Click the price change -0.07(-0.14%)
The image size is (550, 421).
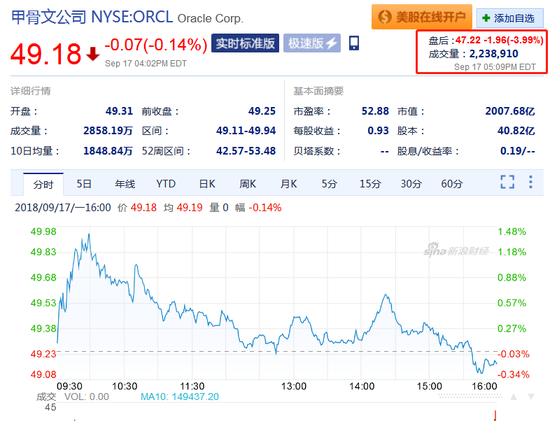click(x=156, y=45)
